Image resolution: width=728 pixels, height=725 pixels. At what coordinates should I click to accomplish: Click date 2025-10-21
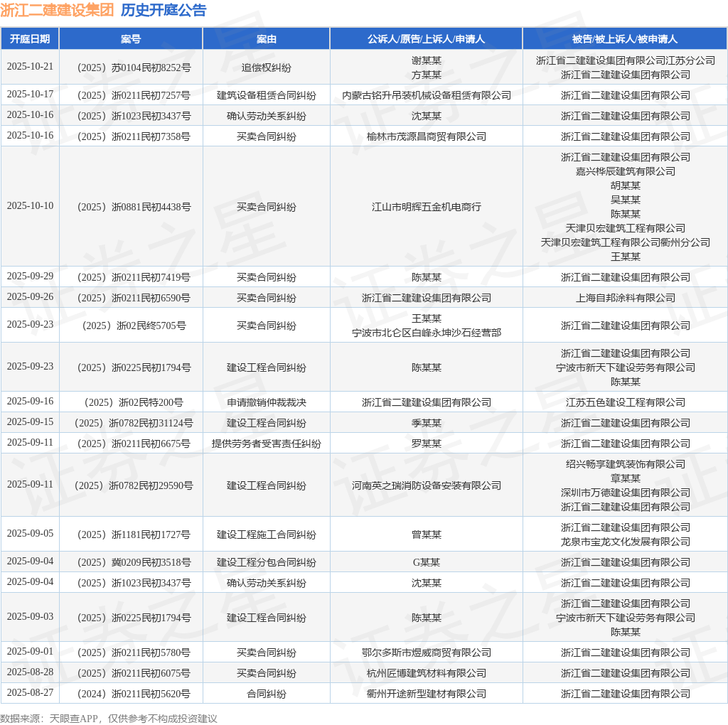(x=30, y=66)
